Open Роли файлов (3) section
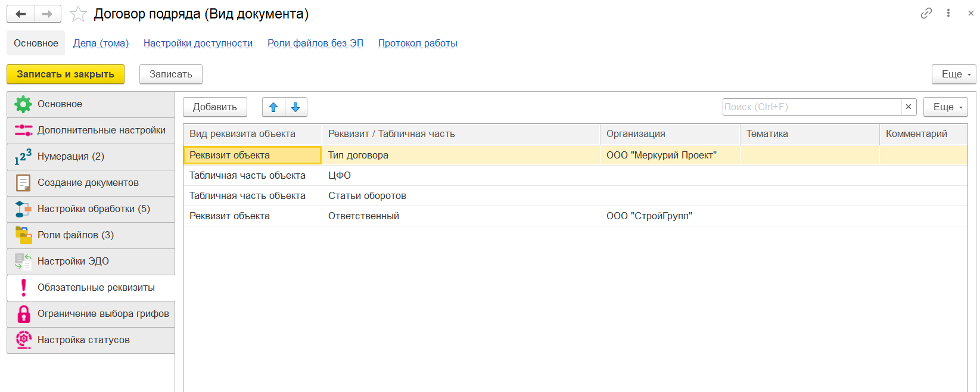The image size is (980, 392). click(x=91, y=235)
